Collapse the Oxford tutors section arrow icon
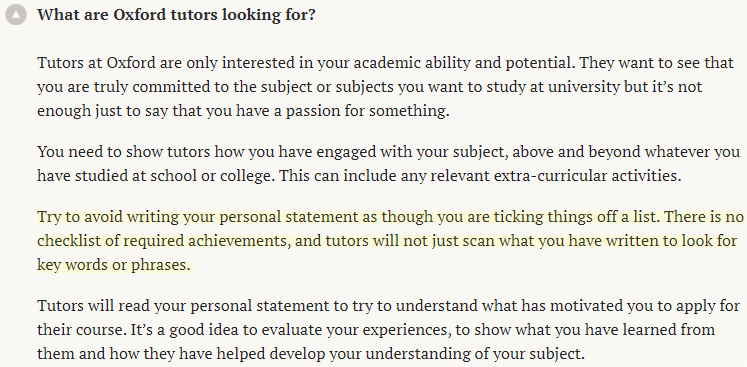This screenshot has height=367, width=747. click(x=16, y=15)
